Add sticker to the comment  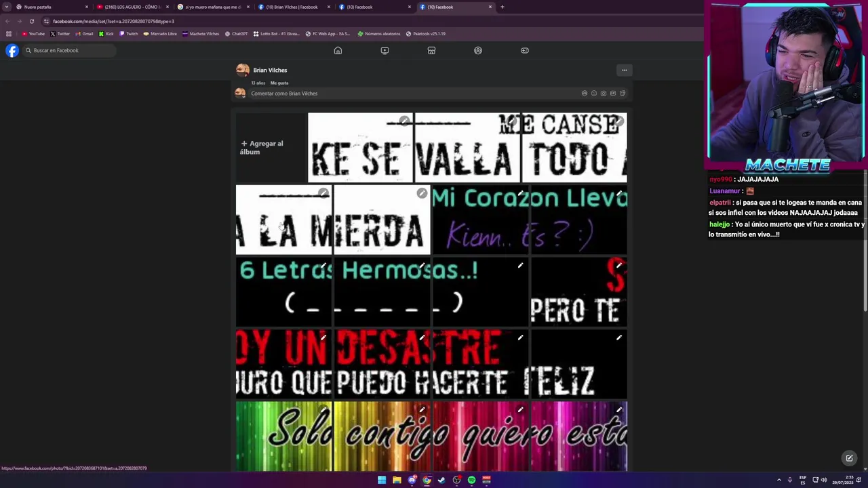(x=623, y=94)
